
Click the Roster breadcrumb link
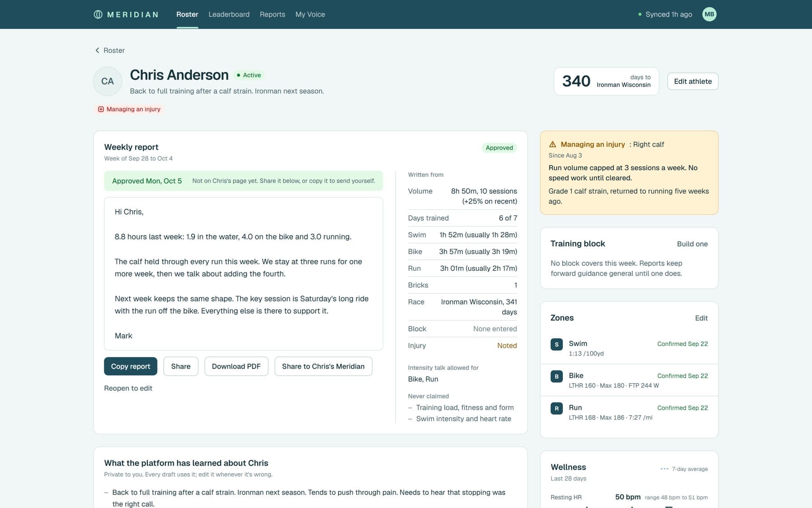[x=114, y=51]
